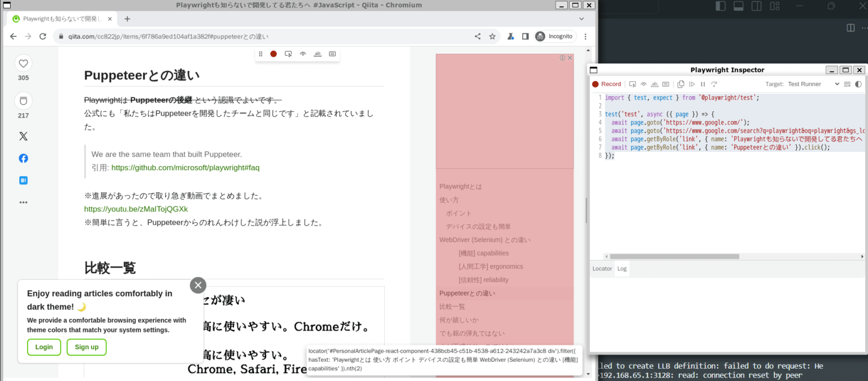This screenshot has height=381, width=868.
Task: Switch to Locator tab in Inspector
Action: tap(602, 269)
